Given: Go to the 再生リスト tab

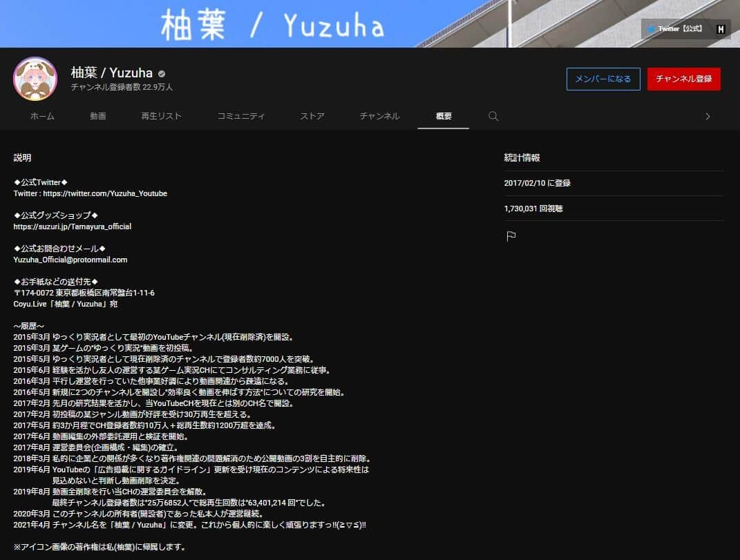Looking at the screenshot, I should click(161, 116).
